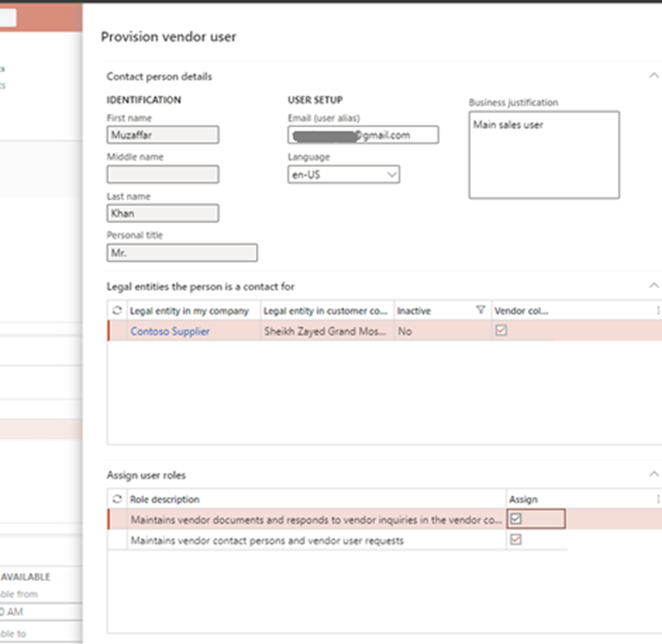Collapse the Contact person details section
Screen dimensions: 662x644
click(654, 77)
